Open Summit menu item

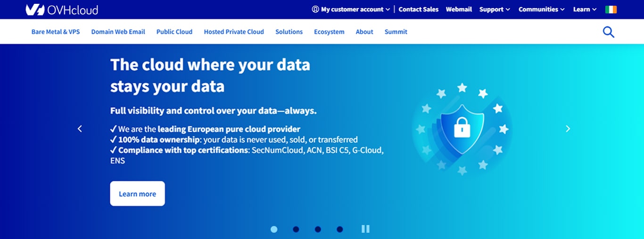[x=396, y=32]
